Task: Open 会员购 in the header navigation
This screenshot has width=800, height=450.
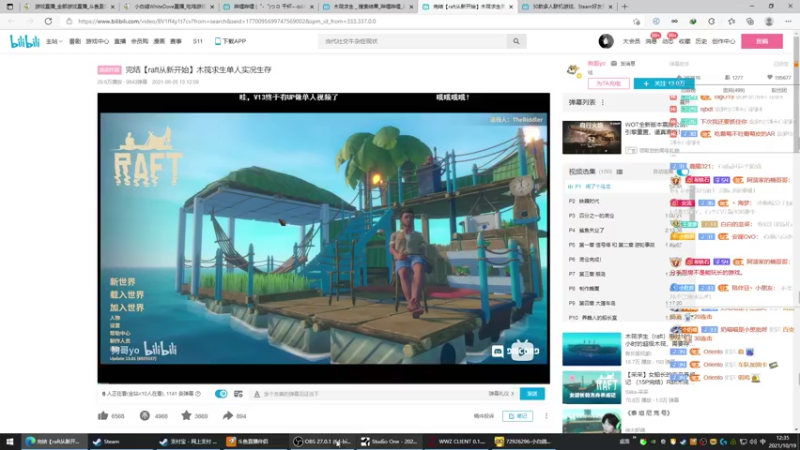Action: click(x=139, y=41)
